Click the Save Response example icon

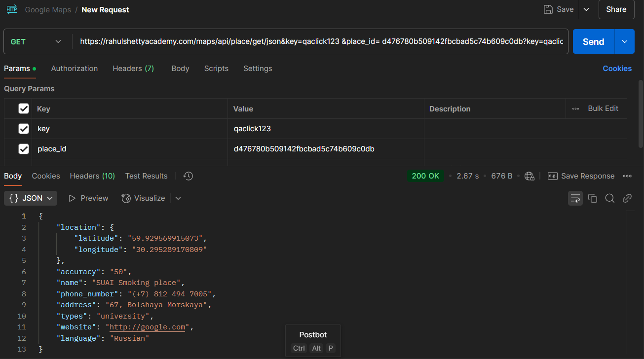click(553, 176)
